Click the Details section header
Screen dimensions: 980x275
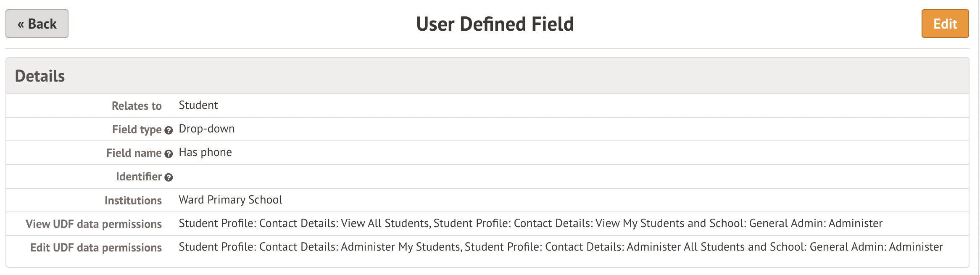tap(40, 76)
